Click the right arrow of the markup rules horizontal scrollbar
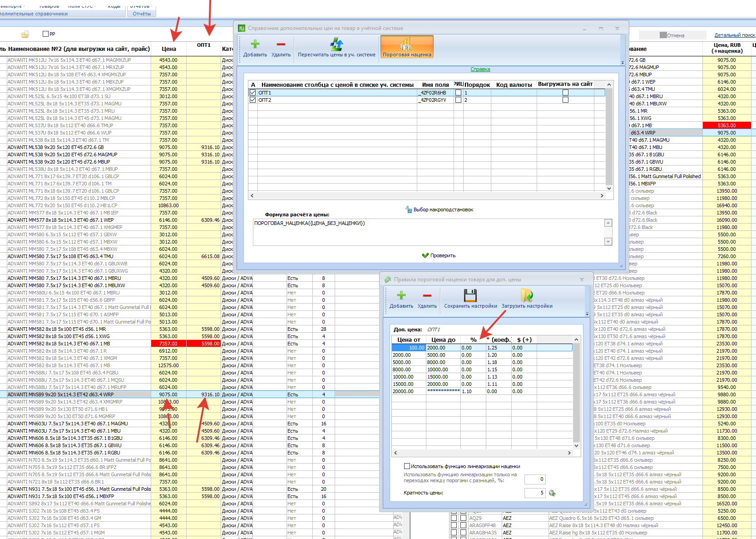 [569, 453]
